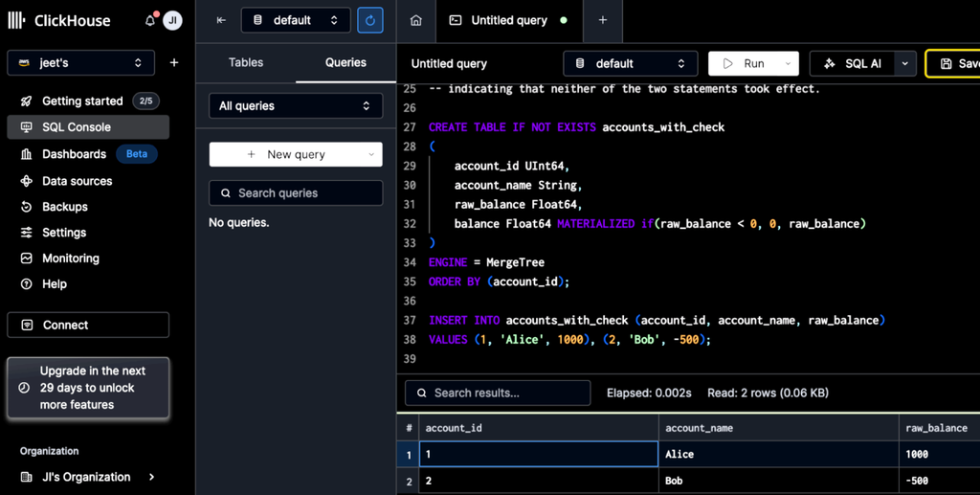980x495 pixels.
Task: Click the Backups restore icon
Action: (x=26, y=206)
